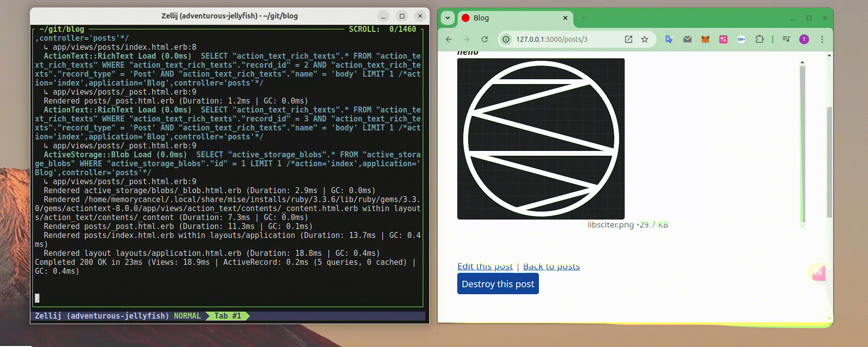
Task: Click the 'Rendered active_storage/blobs/_blob.html.erb' log line
Action: 209,191
